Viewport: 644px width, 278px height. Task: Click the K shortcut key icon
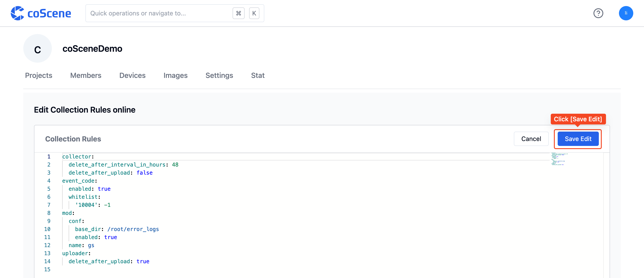point(254,13)
